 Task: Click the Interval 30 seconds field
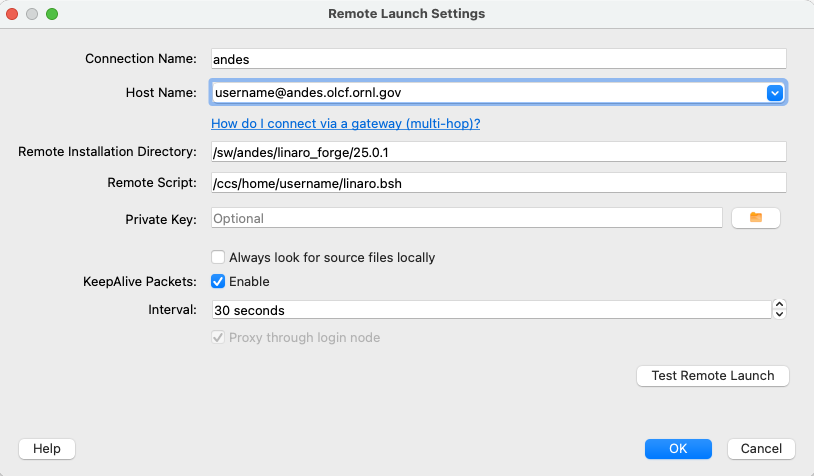[x=490, y=310]
